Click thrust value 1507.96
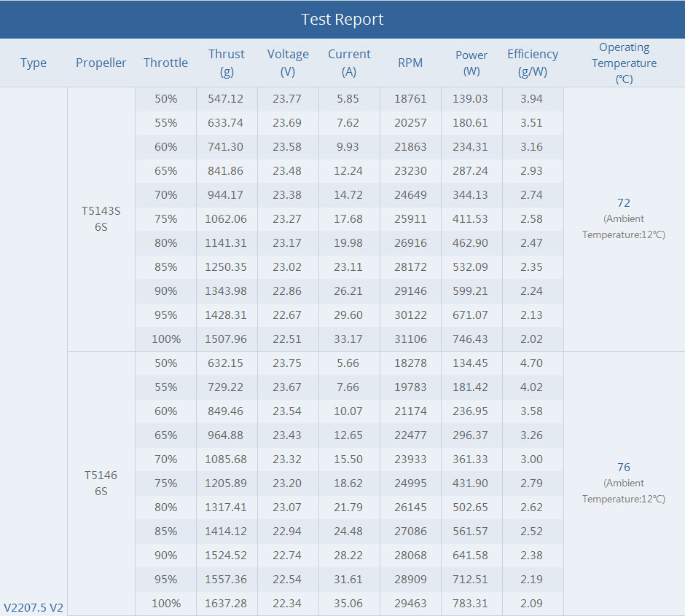 (226, 339)
